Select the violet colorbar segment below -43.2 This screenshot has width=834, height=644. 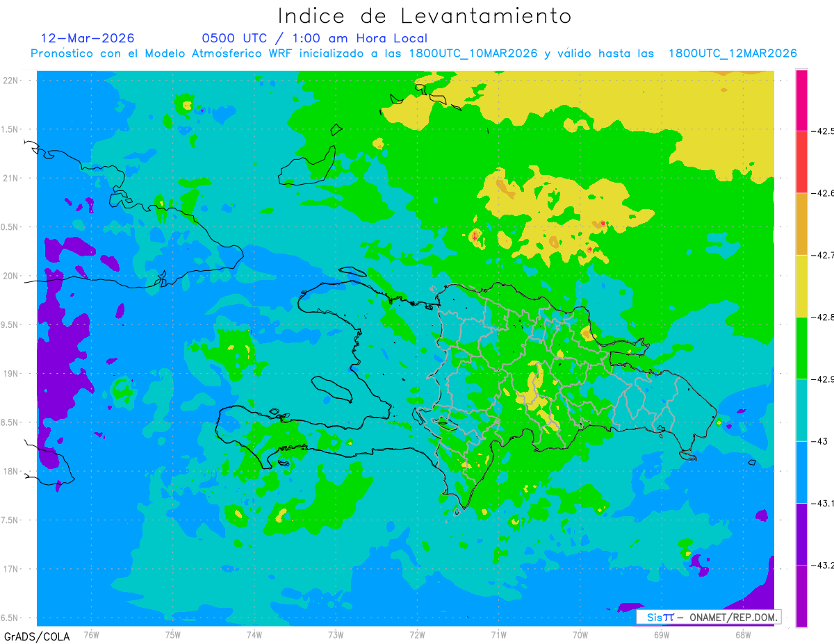(x=801, y=595)
